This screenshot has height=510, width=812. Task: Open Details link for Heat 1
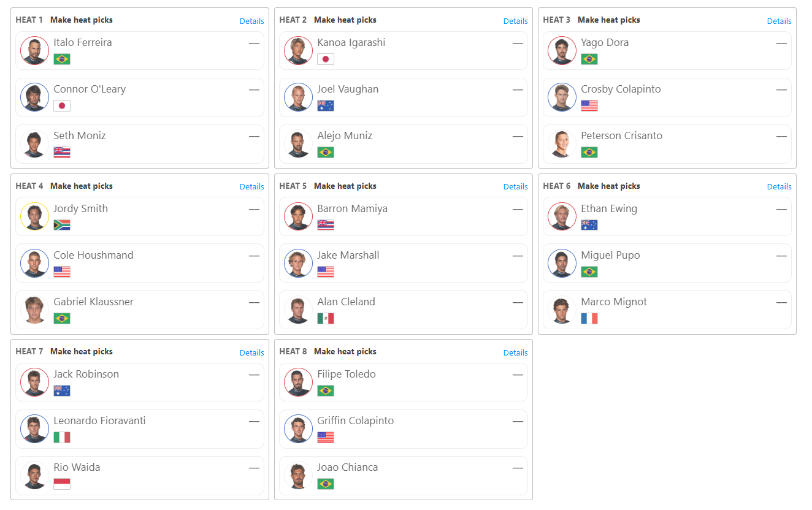tap(251, 21)
